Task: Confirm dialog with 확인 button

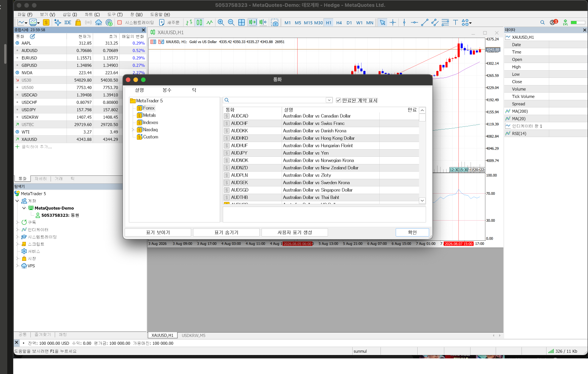Action: 412,232
